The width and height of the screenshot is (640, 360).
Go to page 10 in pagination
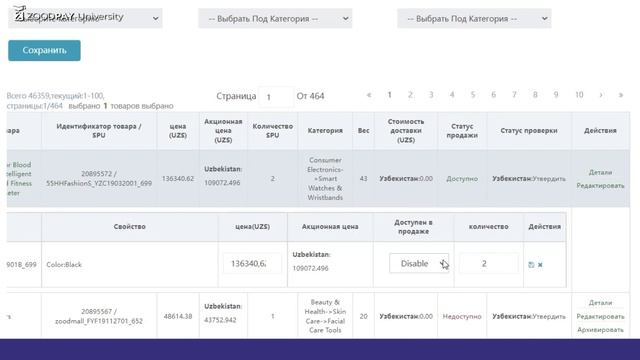pos(579,95)
